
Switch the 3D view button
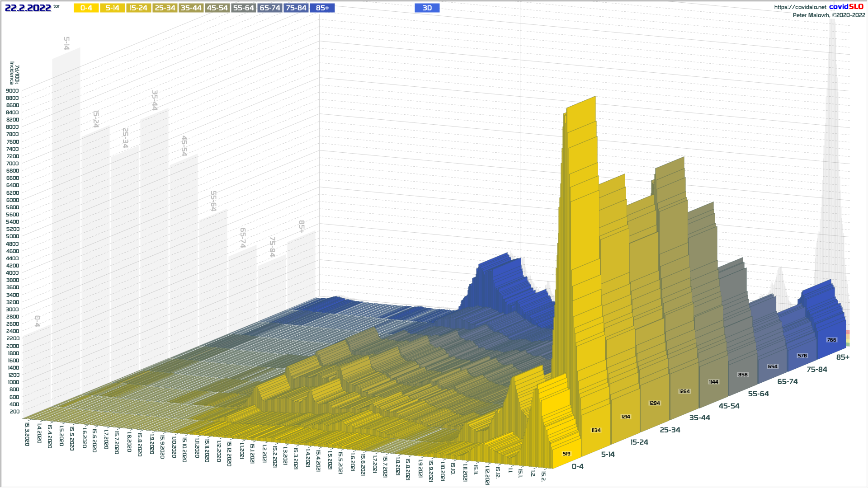(x=427, y=8)
